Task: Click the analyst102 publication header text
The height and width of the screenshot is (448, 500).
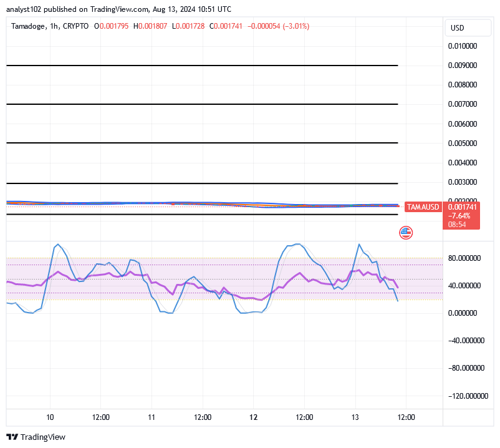Action: (x=118, y=9)
